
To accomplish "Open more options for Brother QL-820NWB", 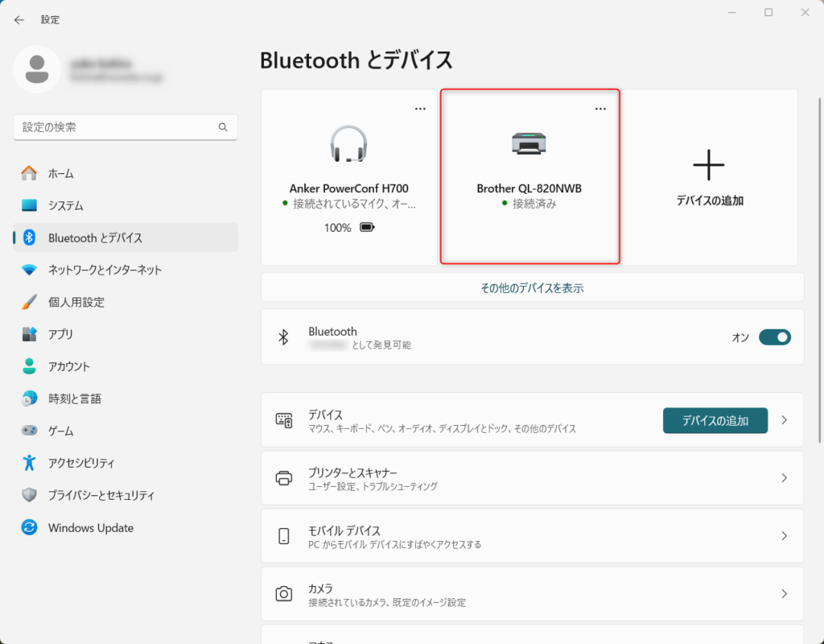I will pyautogui.click(x=600, y=109).
